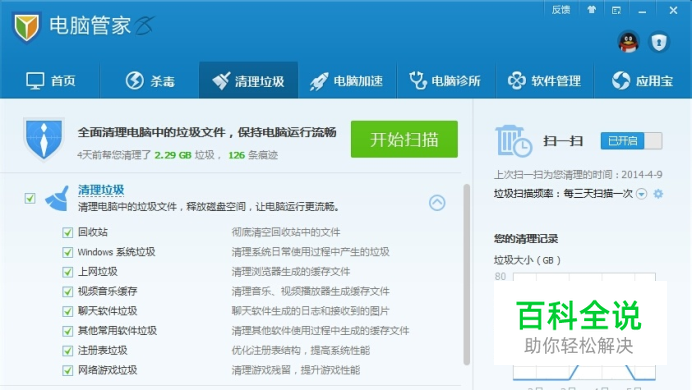This screenshot has width=692, height=390.
Task: Open the 清理垃圾 heading link
Action: click(101, 190)
